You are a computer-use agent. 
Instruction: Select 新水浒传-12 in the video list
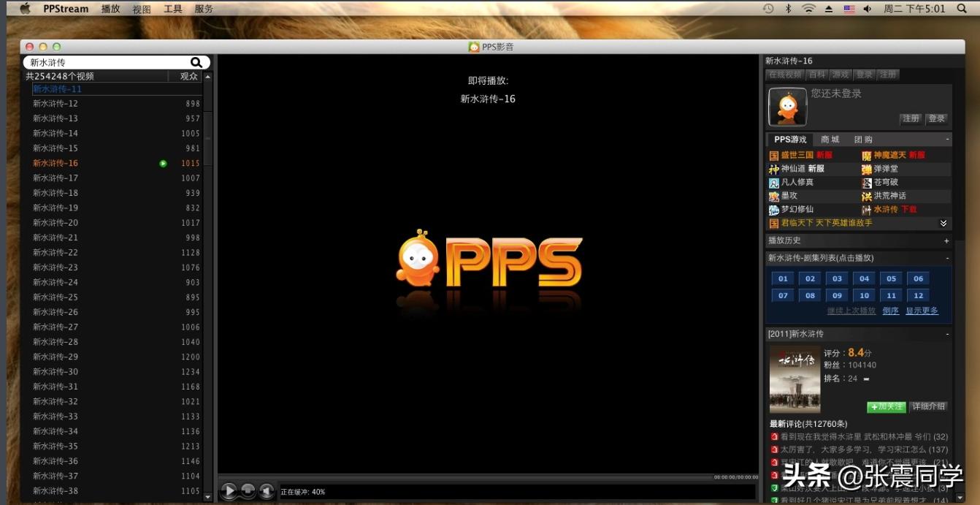117,104
